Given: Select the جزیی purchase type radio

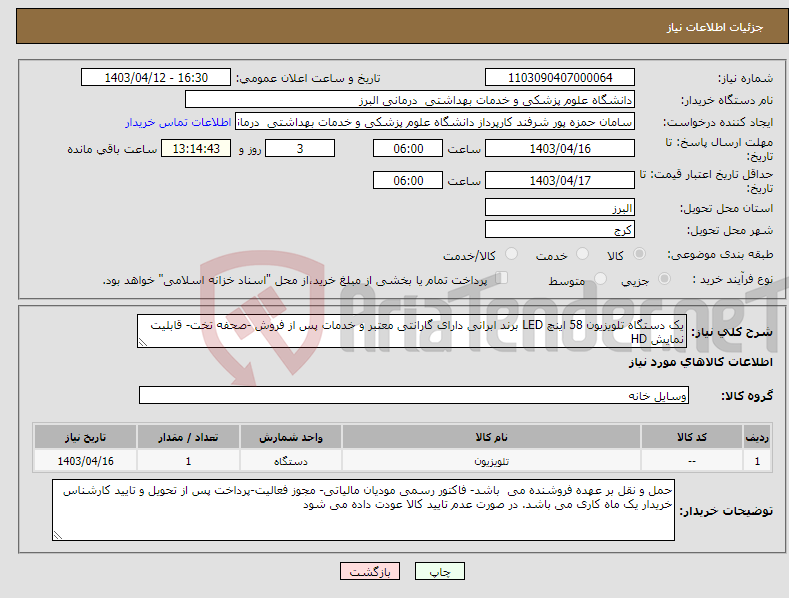Looking at the screenshot, I should [x=664, y=278].
